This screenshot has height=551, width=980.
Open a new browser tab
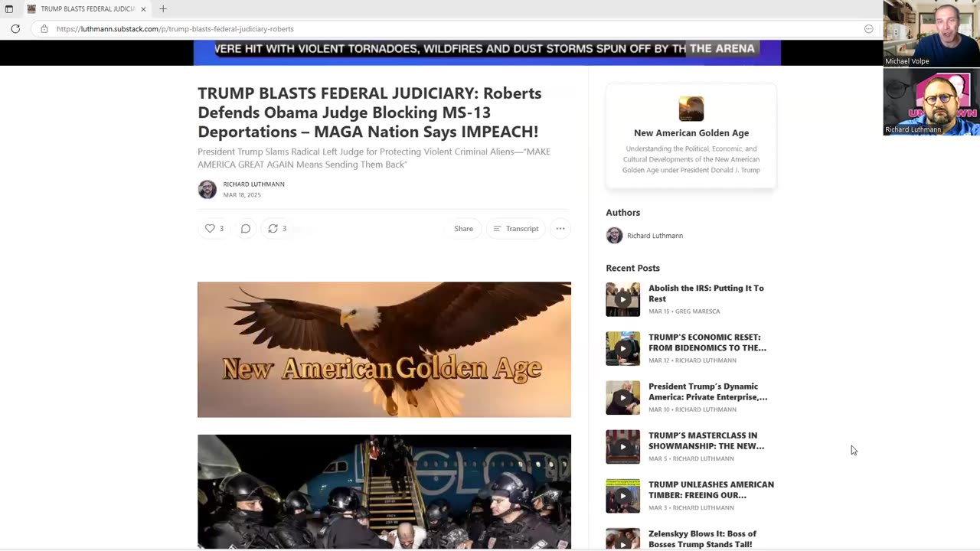163,9
